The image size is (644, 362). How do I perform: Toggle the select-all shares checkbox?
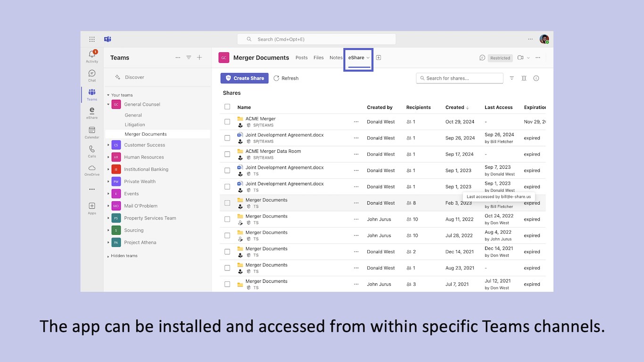coord(227,107)
